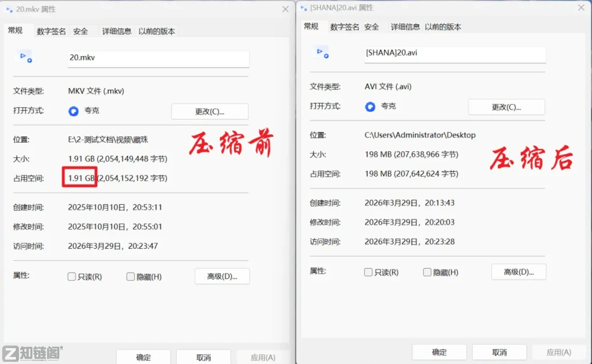Viewport: 592px width, 364px height.
Task: Click the AVI file type icon in right dialog
Action: click(x=320, y=52)
